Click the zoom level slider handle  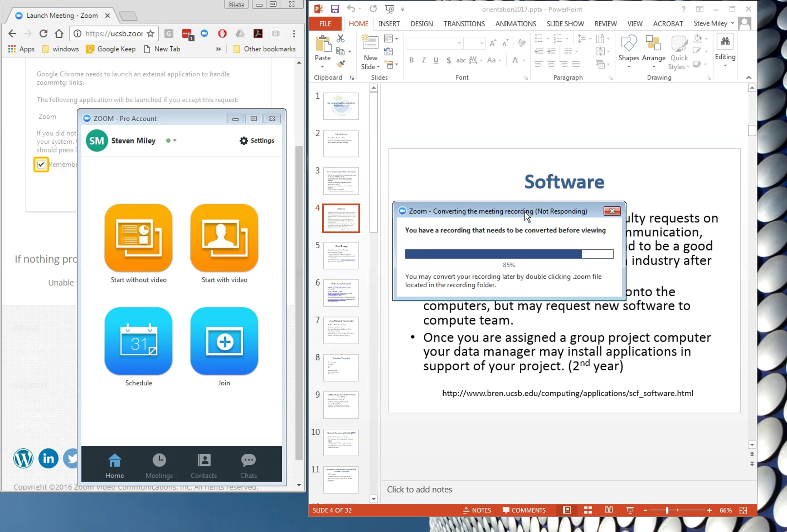(x=667, y=510)
